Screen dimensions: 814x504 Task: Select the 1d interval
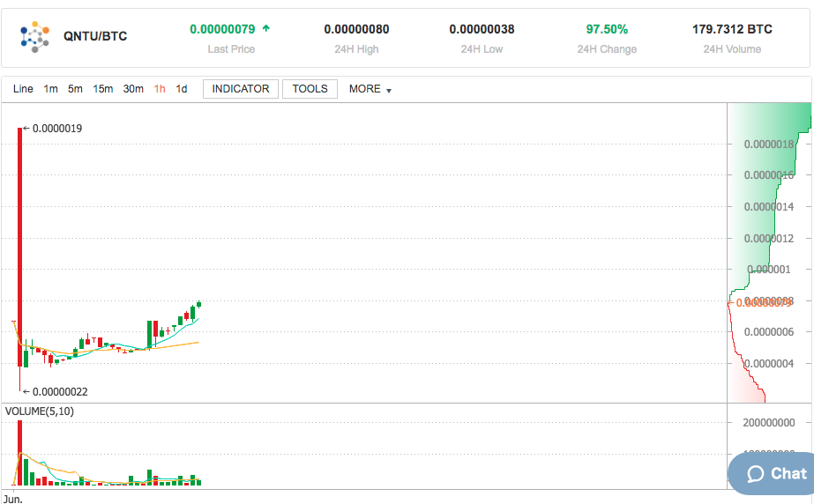[181, 89]
